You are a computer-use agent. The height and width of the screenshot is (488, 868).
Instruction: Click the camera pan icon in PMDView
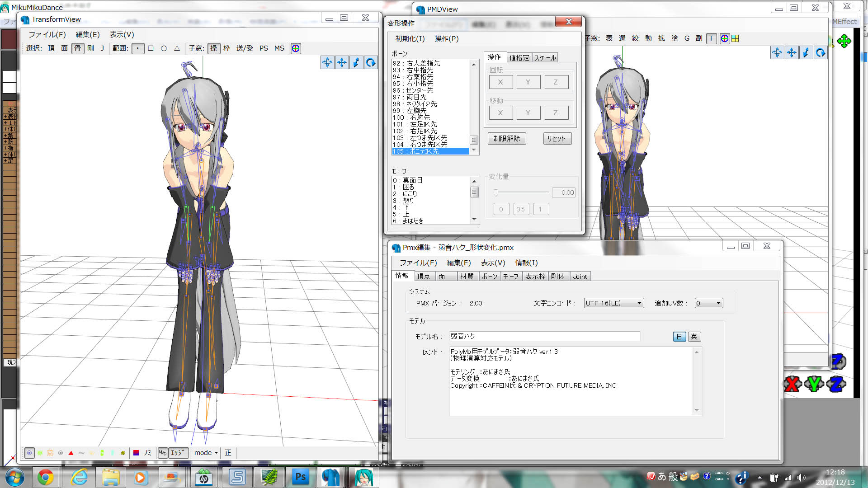coord(792,53)
